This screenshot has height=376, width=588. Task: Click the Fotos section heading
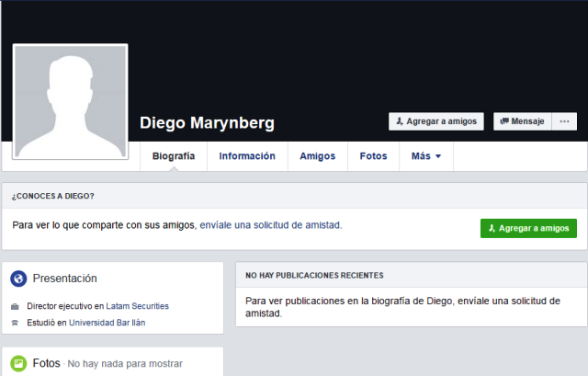[46, 363]
